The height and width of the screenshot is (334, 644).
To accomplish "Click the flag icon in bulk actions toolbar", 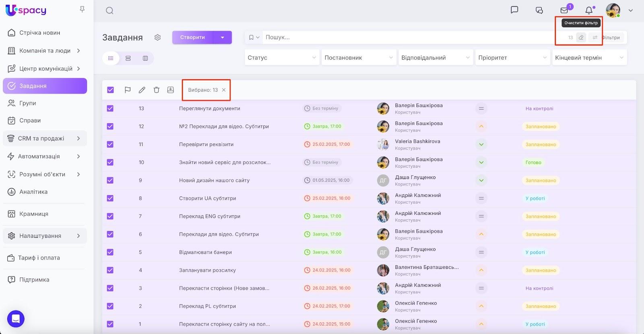I will 128,90.
